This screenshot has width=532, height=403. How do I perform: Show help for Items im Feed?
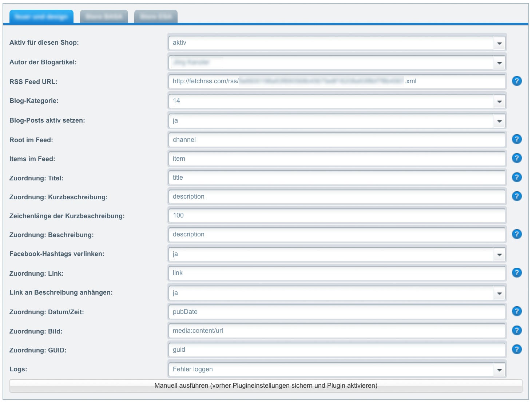pos(517,158)
